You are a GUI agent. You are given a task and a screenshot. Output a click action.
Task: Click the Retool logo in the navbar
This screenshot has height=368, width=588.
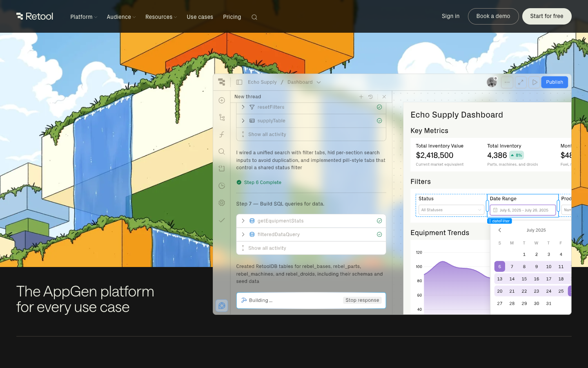pos(35,16)
